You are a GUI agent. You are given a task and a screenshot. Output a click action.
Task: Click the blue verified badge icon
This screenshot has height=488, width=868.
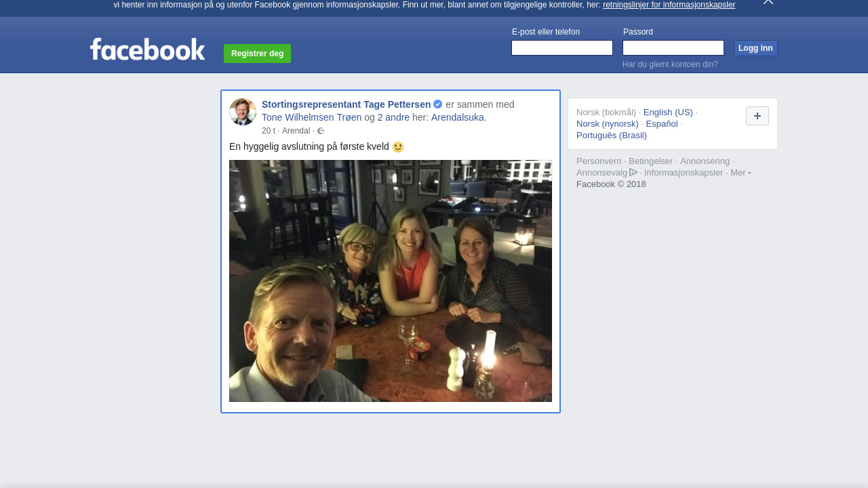438,104
